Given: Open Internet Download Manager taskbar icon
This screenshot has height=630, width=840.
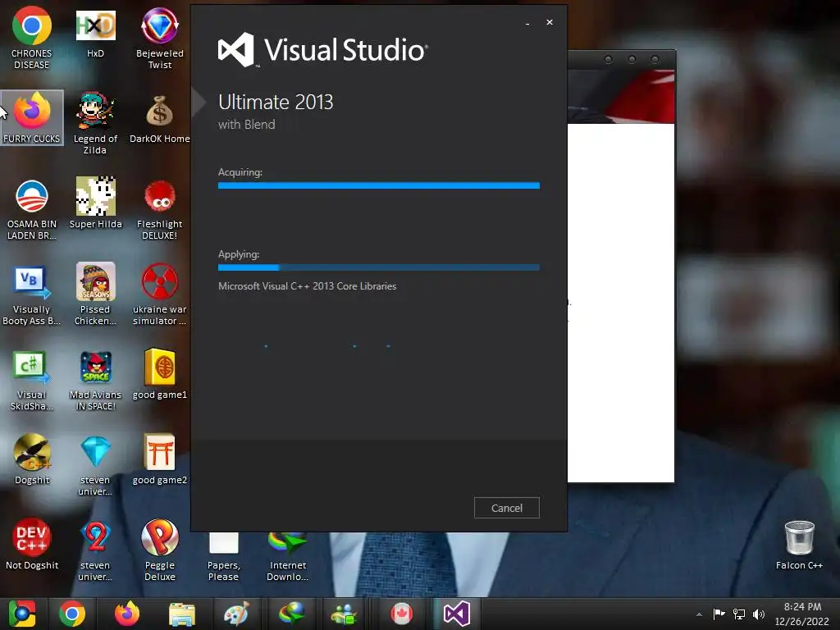Looking at the screenshot, I should (x=291, y=614).
